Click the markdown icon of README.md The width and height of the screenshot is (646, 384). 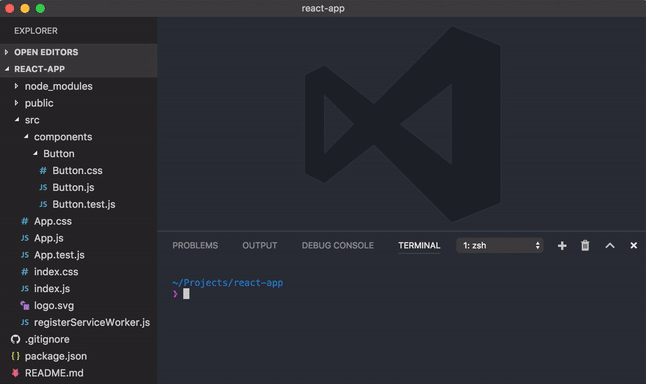[x=15, y=373]
